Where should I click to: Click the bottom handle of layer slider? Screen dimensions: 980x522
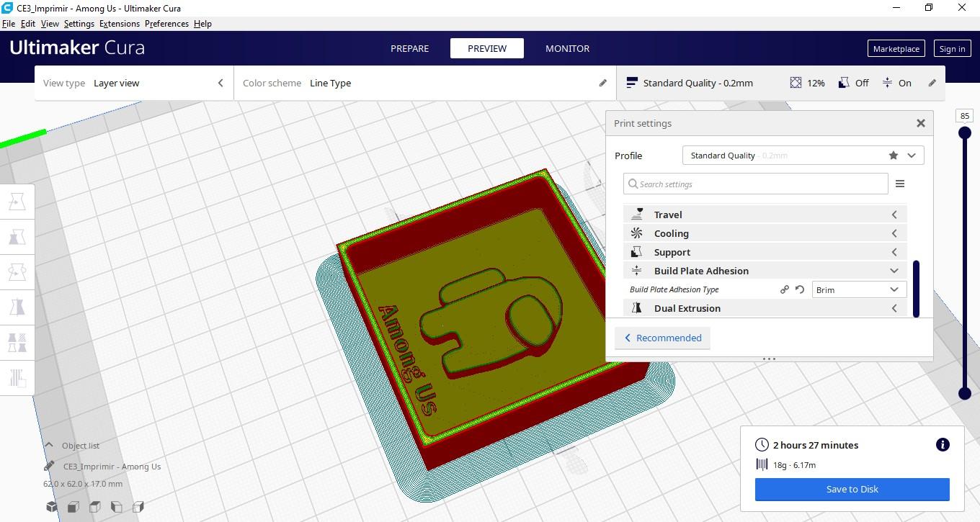tap(964, 393)
